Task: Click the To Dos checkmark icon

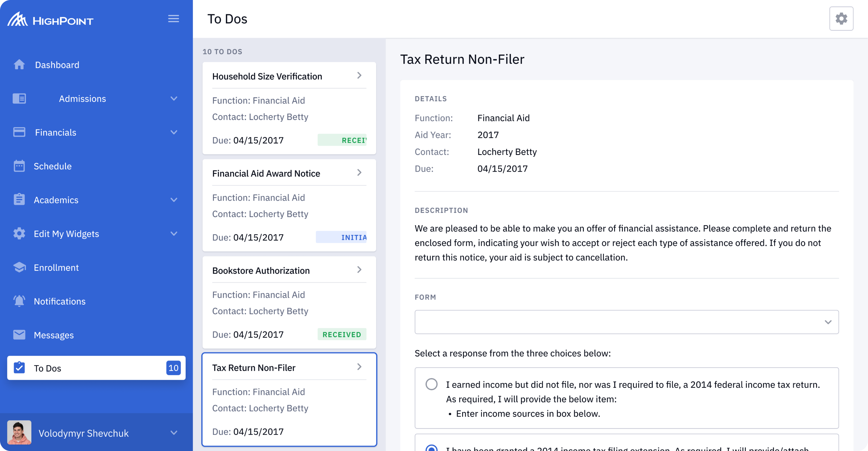Action: (19, 368)
